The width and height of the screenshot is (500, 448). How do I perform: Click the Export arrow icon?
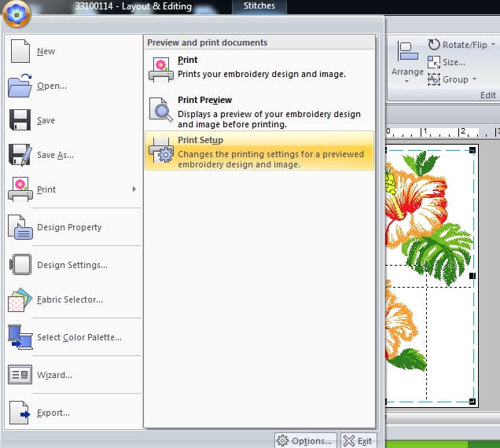point(20,413)
